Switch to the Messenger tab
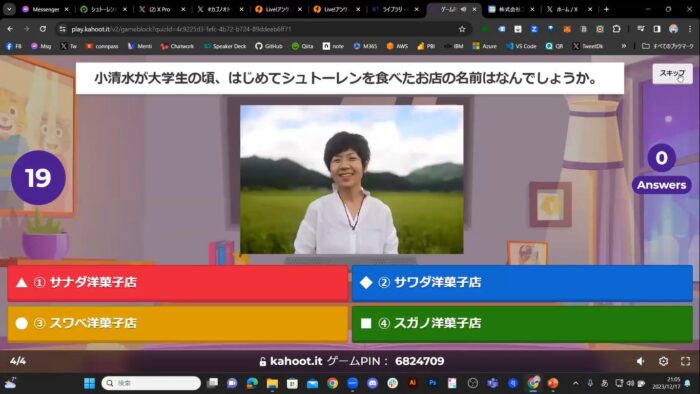The width and height of the screenshot is (700, 394). click(x=45, y=9)
